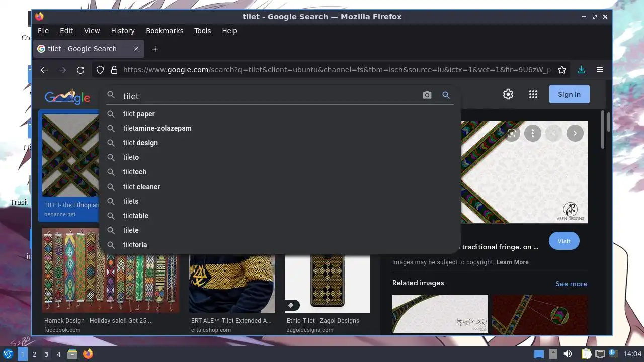Screen dimensions: 644x362
Task: Open the Firefox downloads panel
Action: click(x=581, y=70)
